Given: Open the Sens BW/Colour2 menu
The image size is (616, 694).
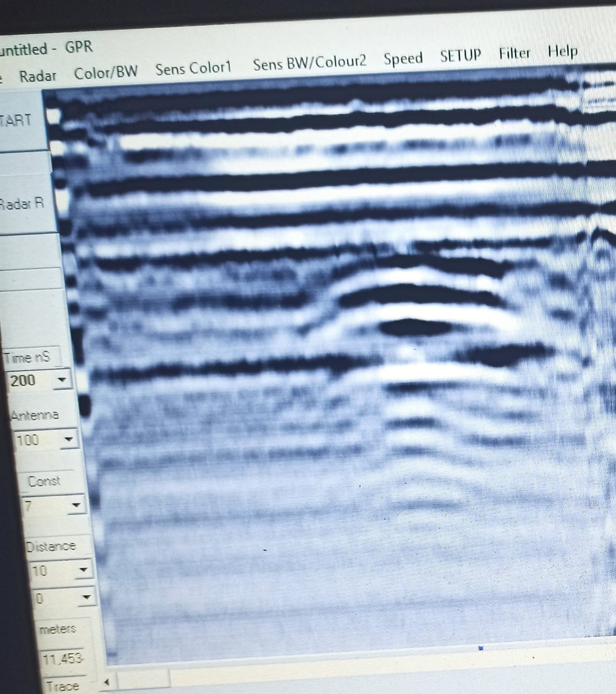Looking at the screenshot, I should [x=310, y=62].
